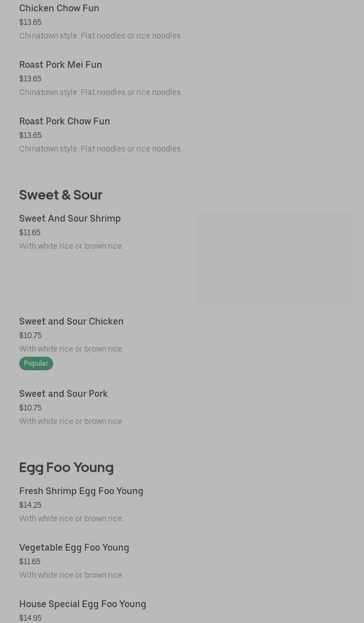Select Sweet and Sour Chicken item

point(71,322)
